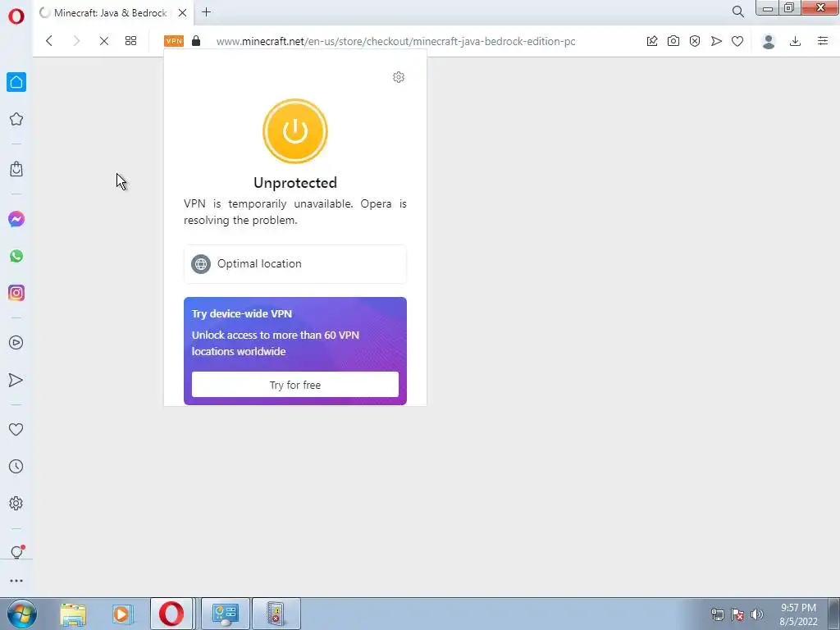Open the Downloads toolbar icon
Viewport: 840px width, 630px height.
[x=796, y=41]
